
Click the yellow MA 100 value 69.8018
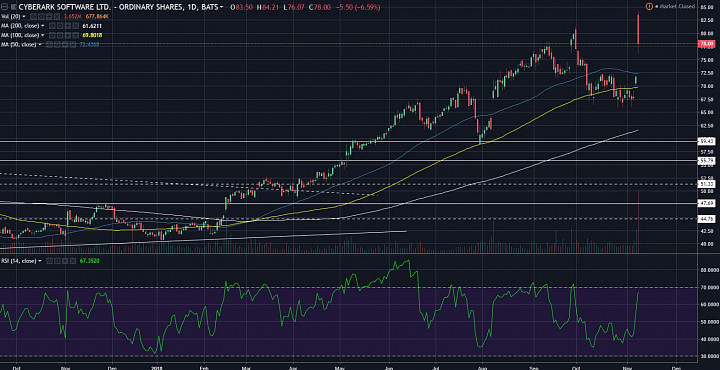[x=92, y=35]
